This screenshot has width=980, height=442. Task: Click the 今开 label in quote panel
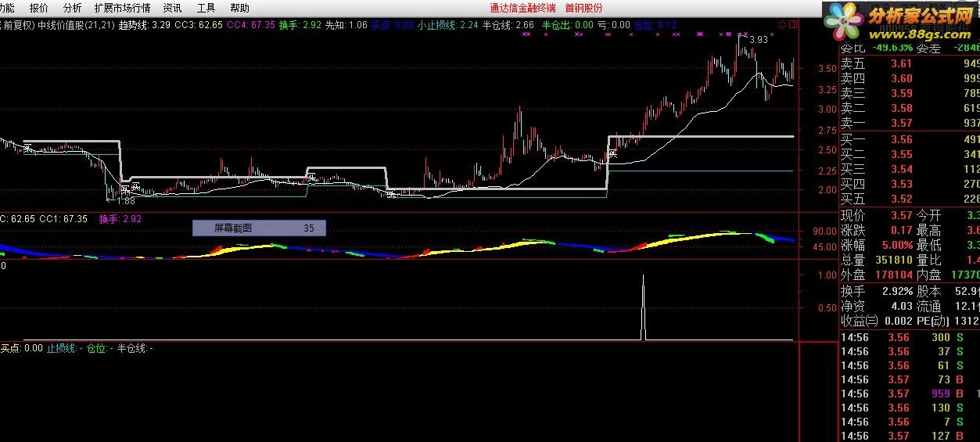coord(929,215)
